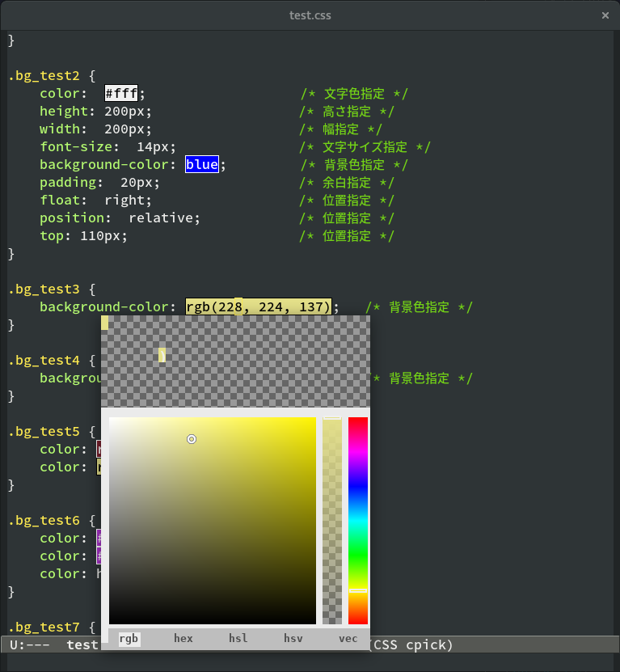Switch the picker to hex format tab
This screenshot has height=672, width=620.
pos(183,639)
